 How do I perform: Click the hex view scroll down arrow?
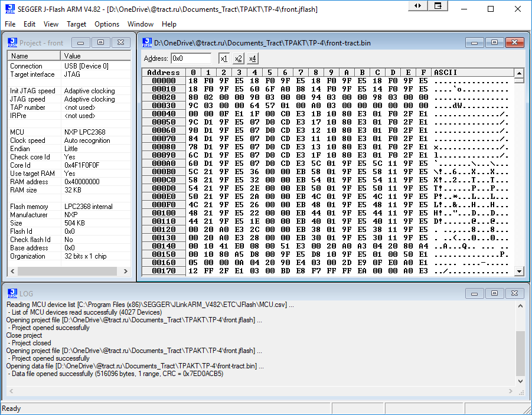pyautogui.click(x=519, y=271)
